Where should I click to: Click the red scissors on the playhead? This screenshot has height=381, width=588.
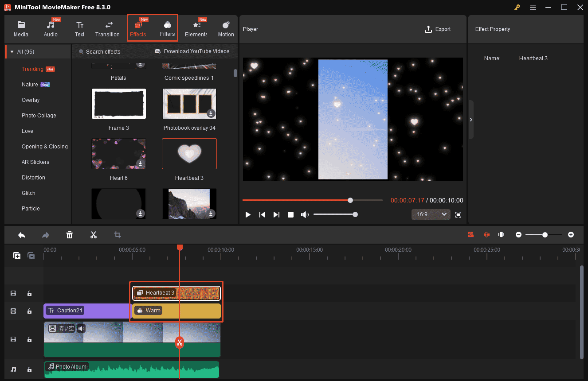click(x=180, y=342)
